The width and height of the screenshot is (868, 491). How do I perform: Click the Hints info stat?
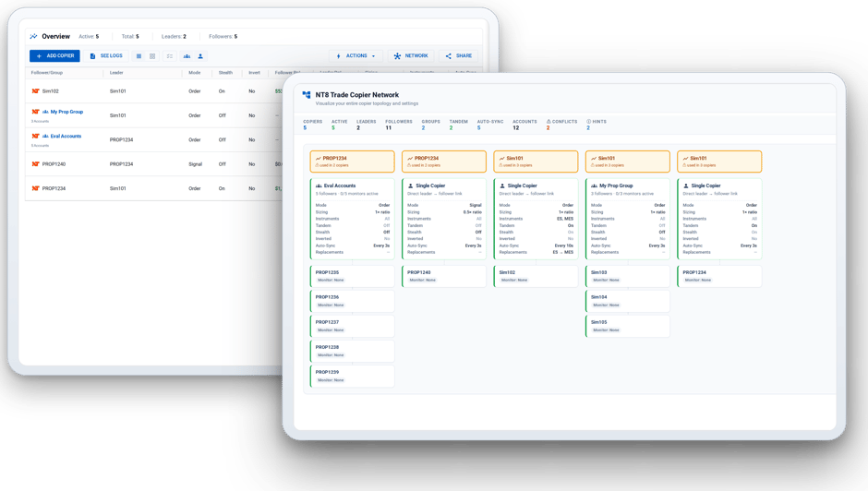[x=597, y=125]
